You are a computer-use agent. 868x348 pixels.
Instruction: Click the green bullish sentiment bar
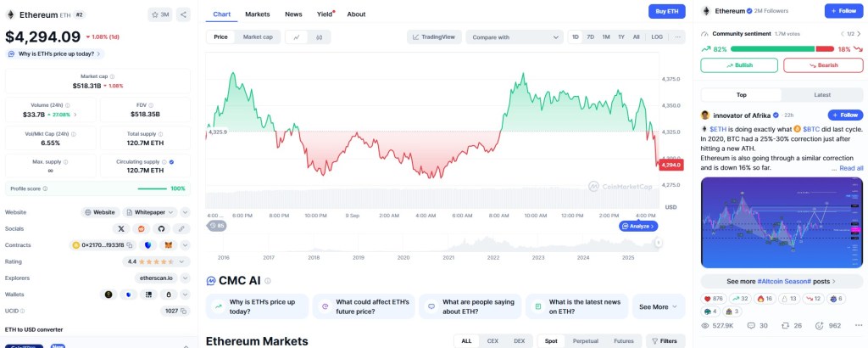pyautogui.click(x=772, y=48)
